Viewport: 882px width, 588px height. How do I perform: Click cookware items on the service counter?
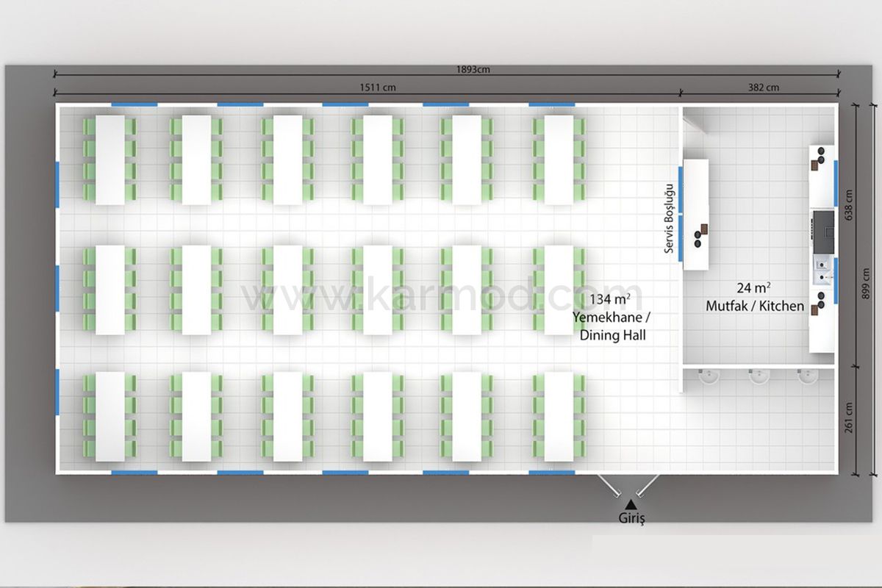coord(698,234)
